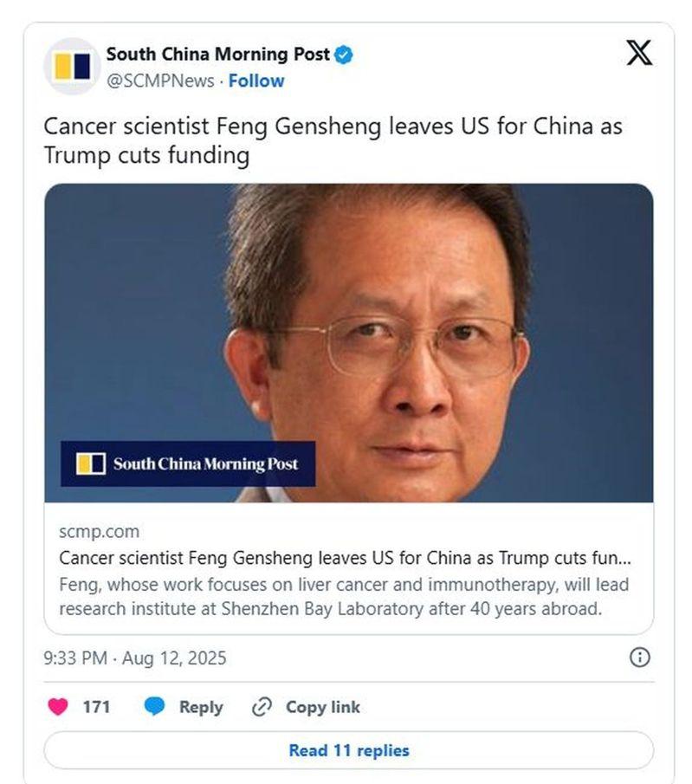Open the SCMP profile avatar
Image resolution: width=692 pixels, height=784 pixels.
(x=73, y=67)
